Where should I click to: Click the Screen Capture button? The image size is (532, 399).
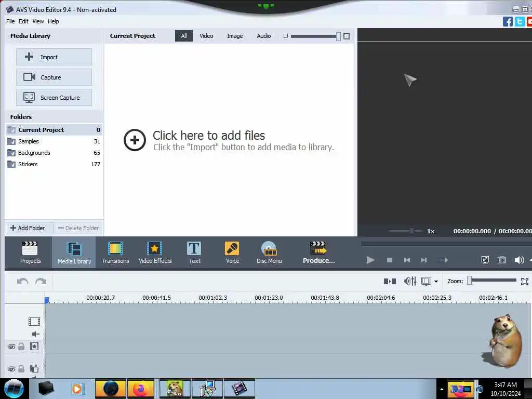click(x=54, y=97)
